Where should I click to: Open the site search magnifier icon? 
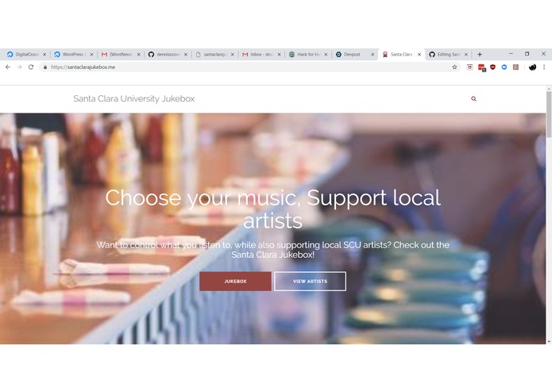click(473, 98)
